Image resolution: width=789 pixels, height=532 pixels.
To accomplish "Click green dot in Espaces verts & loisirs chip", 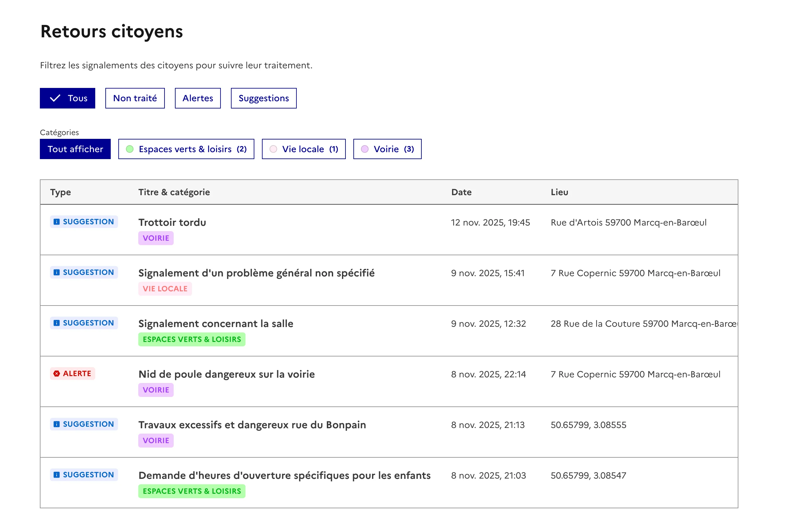I will tap(130, 149).
